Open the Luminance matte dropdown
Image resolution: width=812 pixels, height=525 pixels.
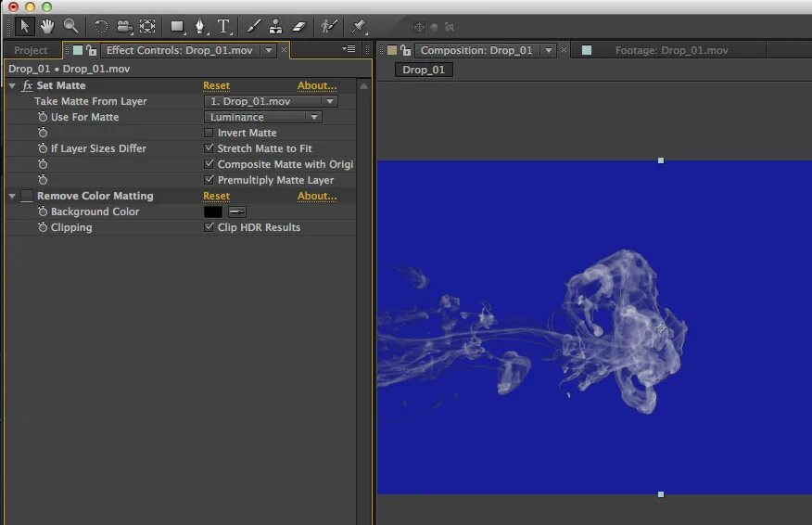[263, 117]
